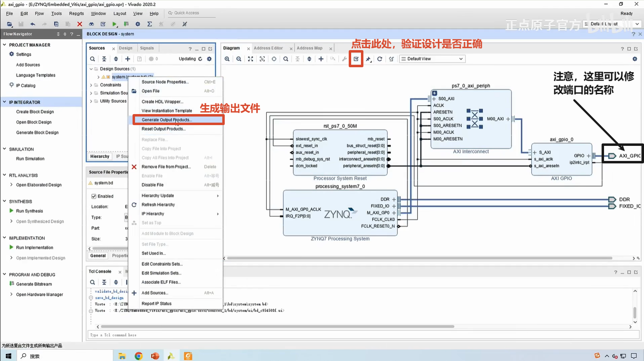This screenshot has width=644, height=361.
Task: Collapse the PROJECT MANAGER section
Action: pos(4,45)
